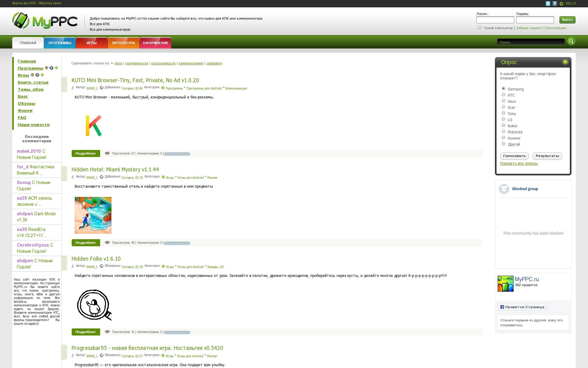
Task: Open the Twitter icon in the top bar
Action: [548, 4]
